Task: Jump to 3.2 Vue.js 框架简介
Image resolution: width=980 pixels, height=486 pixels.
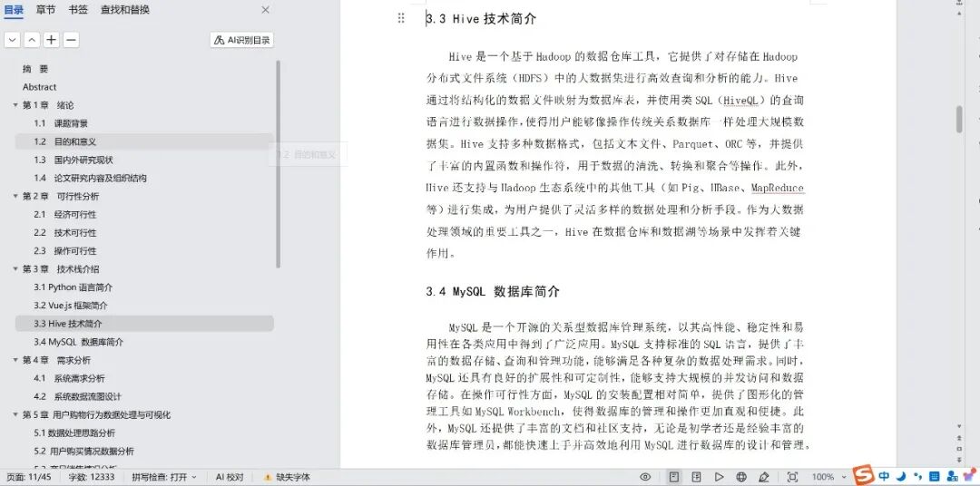Action: click(71, 306)
